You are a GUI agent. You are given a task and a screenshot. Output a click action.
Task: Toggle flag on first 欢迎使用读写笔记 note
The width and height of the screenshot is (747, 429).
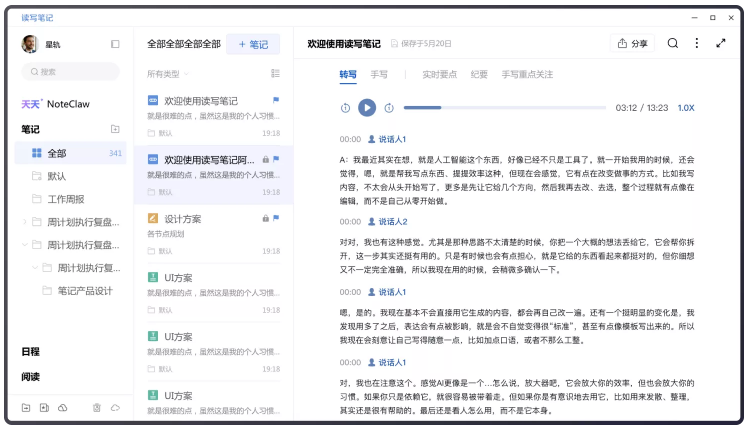coord(275,100)
